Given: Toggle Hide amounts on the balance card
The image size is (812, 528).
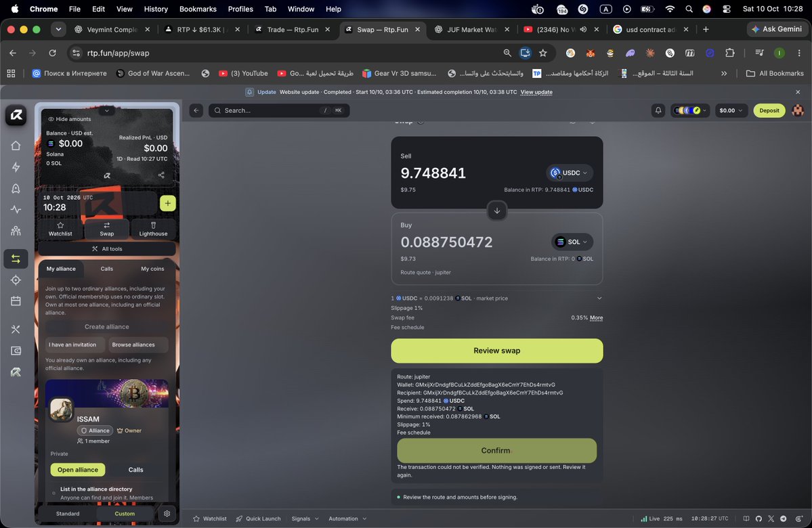Looking at the screenshot, I should tap(69, 119).
